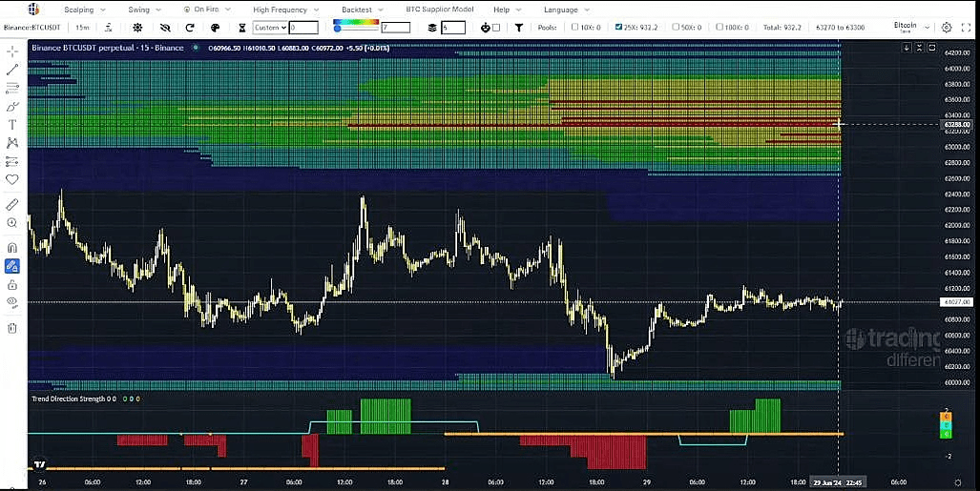
Task: Click the funnel filter icon
Action: 519,28
